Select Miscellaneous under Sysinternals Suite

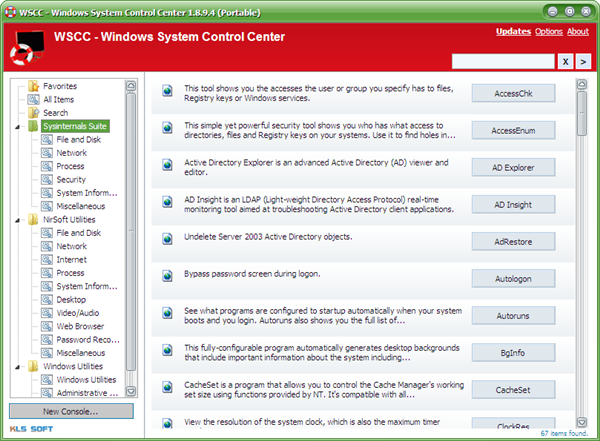click(x=81, y=206)
